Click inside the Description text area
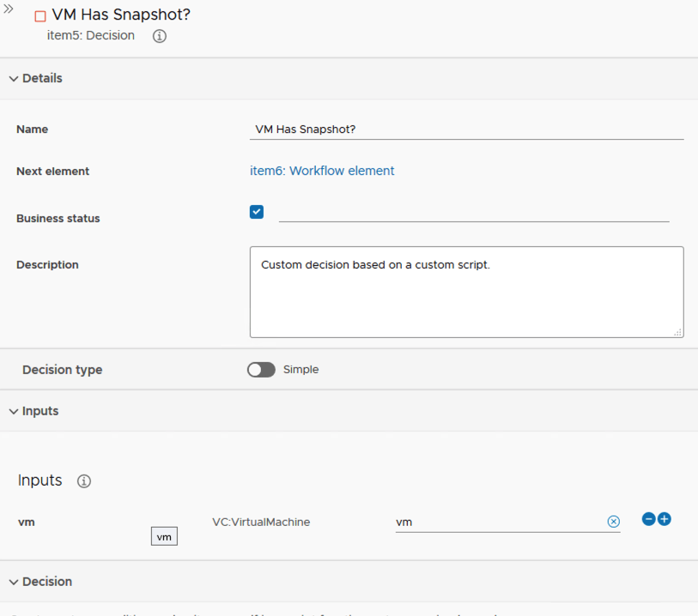Image resolution: width=698 pixels, height=616 pixels. point(466,296)
